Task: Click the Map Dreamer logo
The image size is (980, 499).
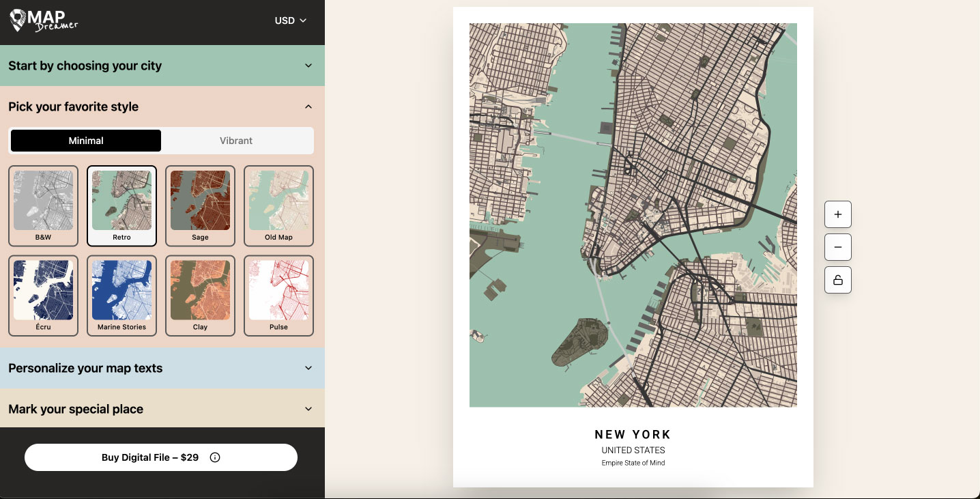Action: point(44,20)
